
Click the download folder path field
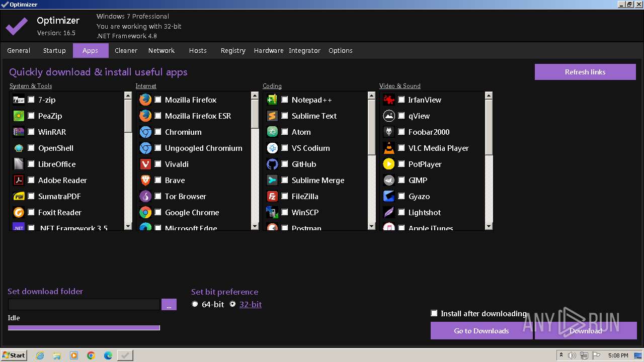[84, 305]
